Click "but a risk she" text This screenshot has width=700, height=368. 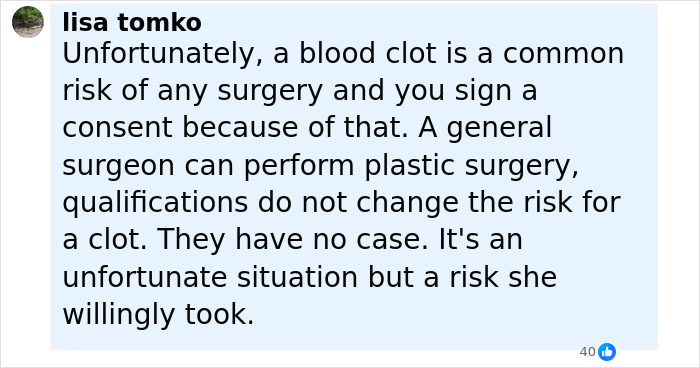tap(462, 278)
